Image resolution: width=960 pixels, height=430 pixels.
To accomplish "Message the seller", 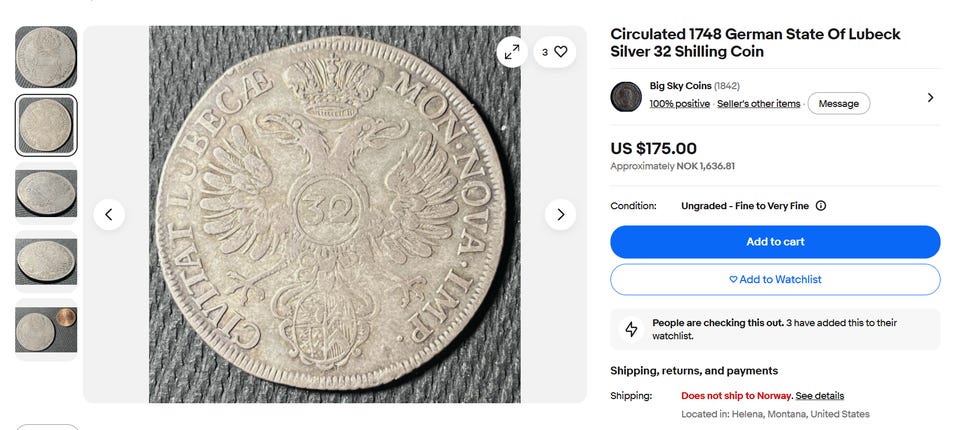I will click(839, 104).
